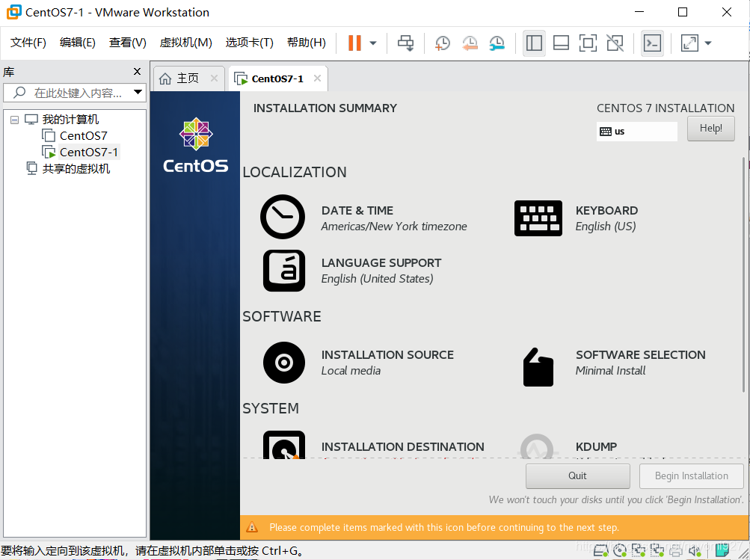Click the CD/DVD drive status bar icon
The image size is (750, 560).
(619, 551)
